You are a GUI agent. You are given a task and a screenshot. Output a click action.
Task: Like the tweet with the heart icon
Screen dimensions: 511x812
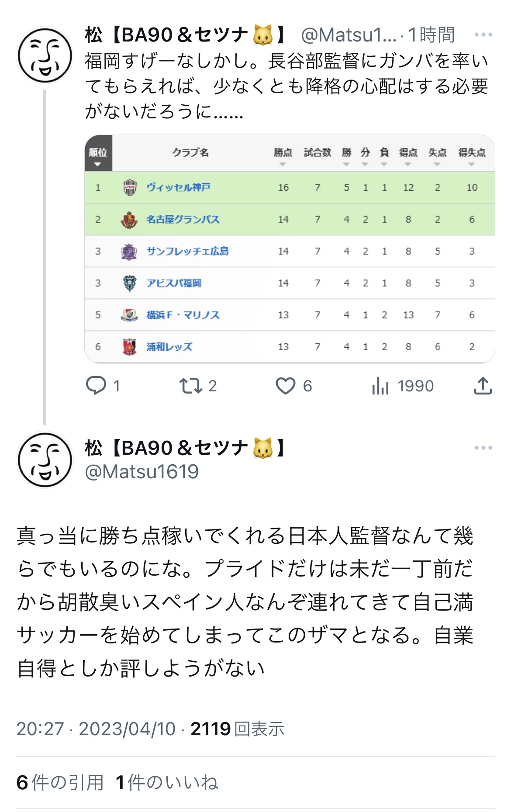coord(286,386)
